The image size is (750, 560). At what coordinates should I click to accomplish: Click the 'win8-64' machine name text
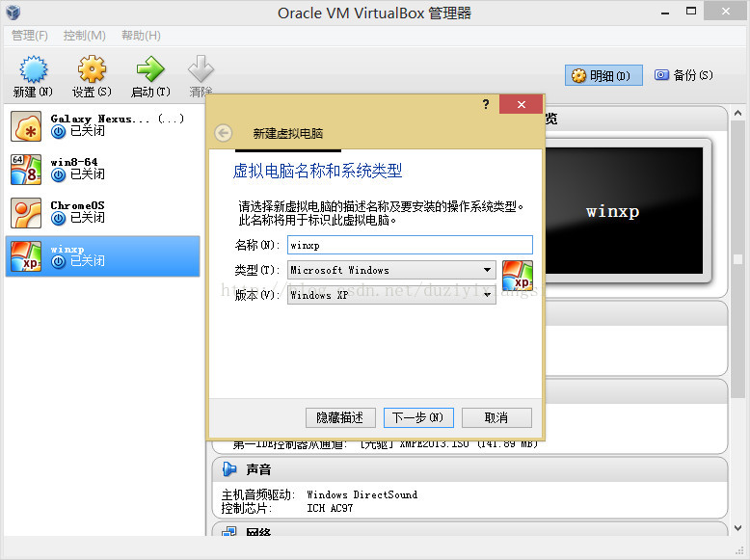click(74, 162)
